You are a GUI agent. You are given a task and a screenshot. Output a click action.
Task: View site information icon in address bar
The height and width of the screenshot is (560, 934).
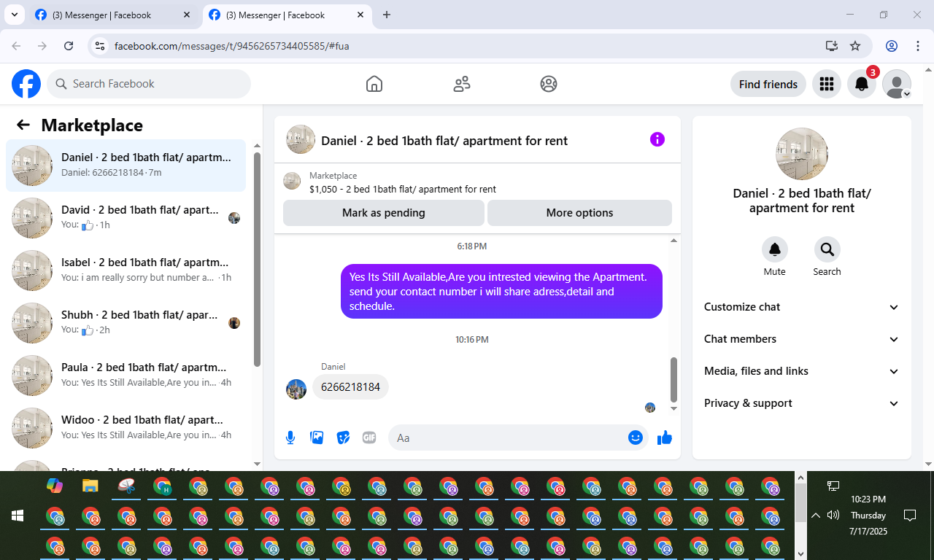(x=101, y=46)
